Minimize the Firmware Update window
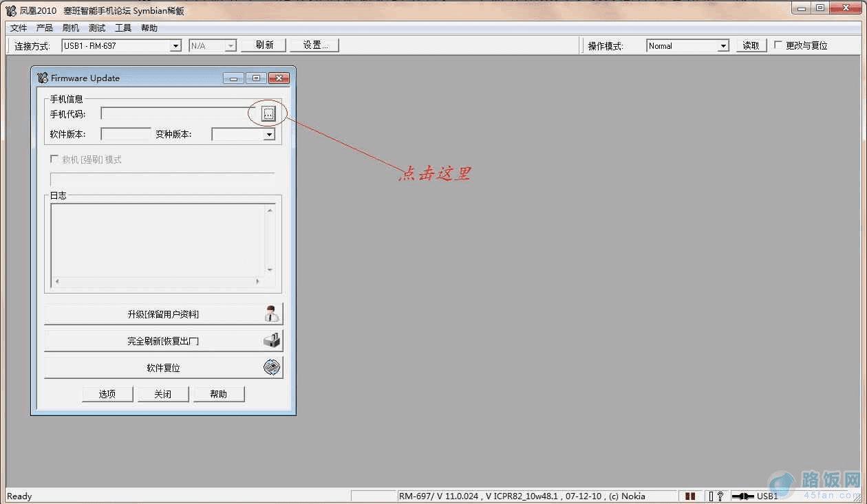The height and width of the screenshot is (504, 867). [233, 78]
